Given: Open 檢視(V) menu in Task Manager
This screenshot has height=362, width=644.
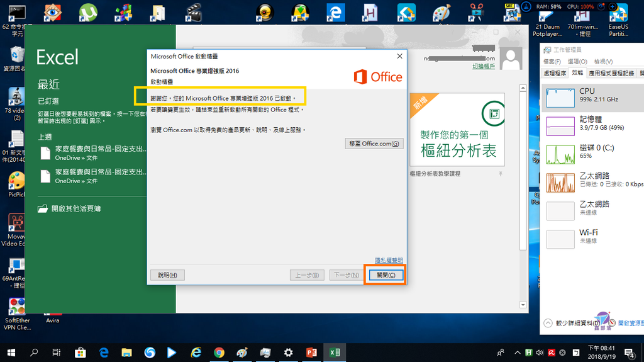Looking at the screenshot, I should coord(603,62).
